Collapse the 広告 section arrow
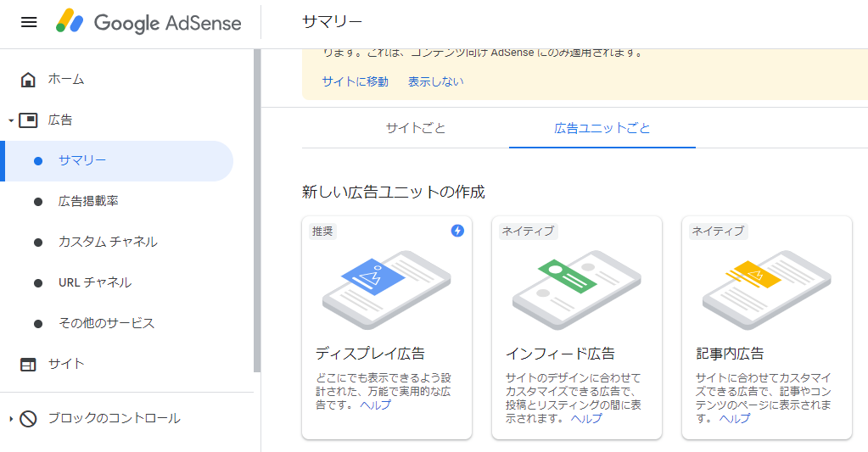Viewport: 868px width, 452px height. point(11,121)
